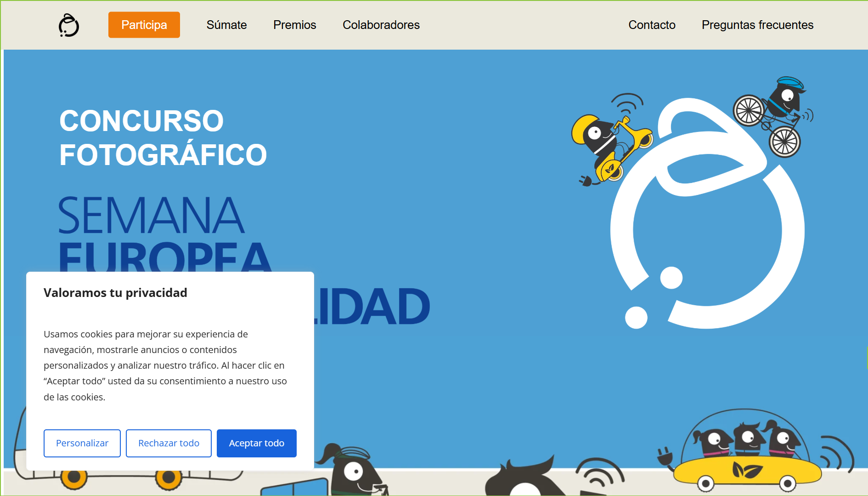Image resolution: width=868 pixels, height=496 pixels.
Task: Open the Contacto page
Action: click(x=652, y=25)
